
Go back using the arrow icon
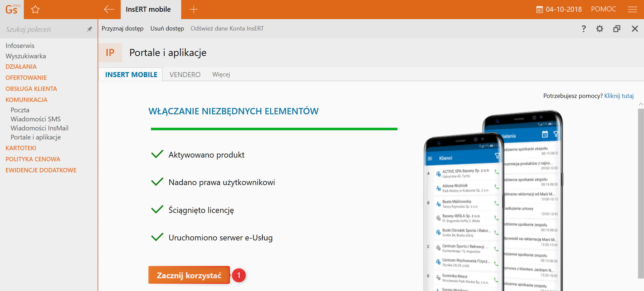tap(109, 9)
